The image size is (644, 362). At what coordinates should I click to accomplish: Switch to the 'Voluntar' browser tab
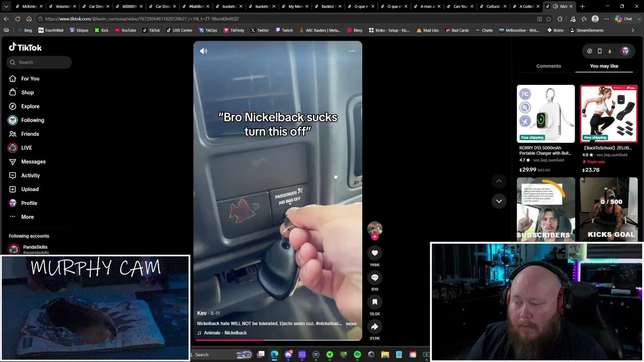pyautogui.click(x=62, y=7)
